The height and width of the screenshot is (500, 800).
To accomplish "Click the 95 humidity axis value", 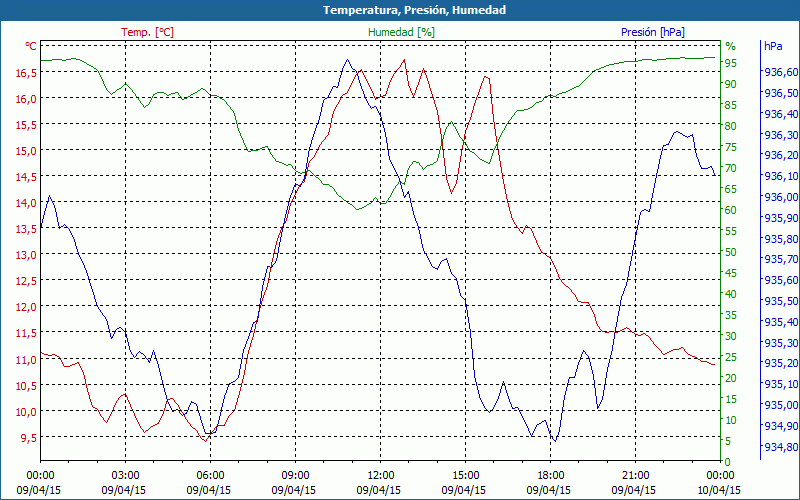I will pyautogui.click(x=731, y=63).
